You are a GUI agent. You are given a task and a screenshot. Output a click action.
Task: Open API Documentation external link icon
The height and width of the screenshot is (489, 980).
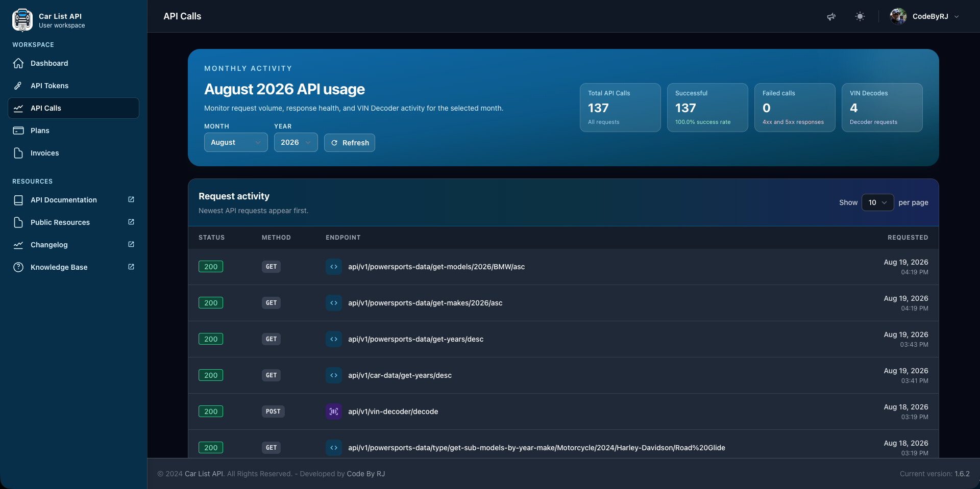pyautogui.click(x=131, y=199)
